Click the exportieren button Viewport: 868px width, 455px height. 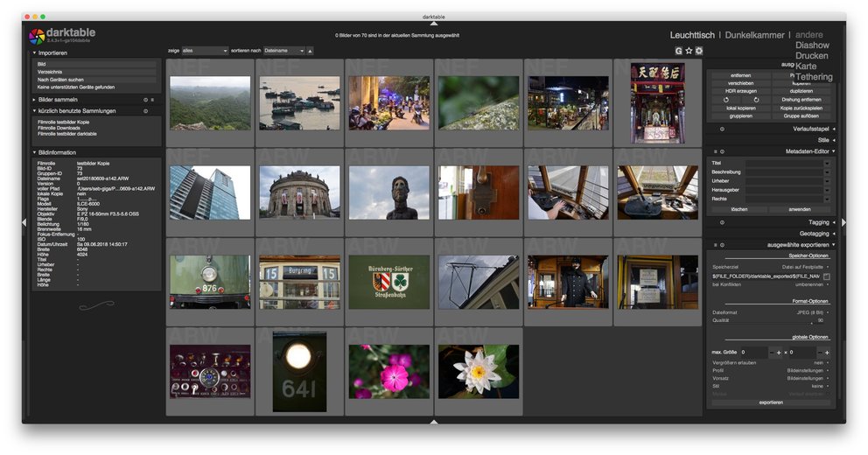pyautogui.click(x=771, y=402)
